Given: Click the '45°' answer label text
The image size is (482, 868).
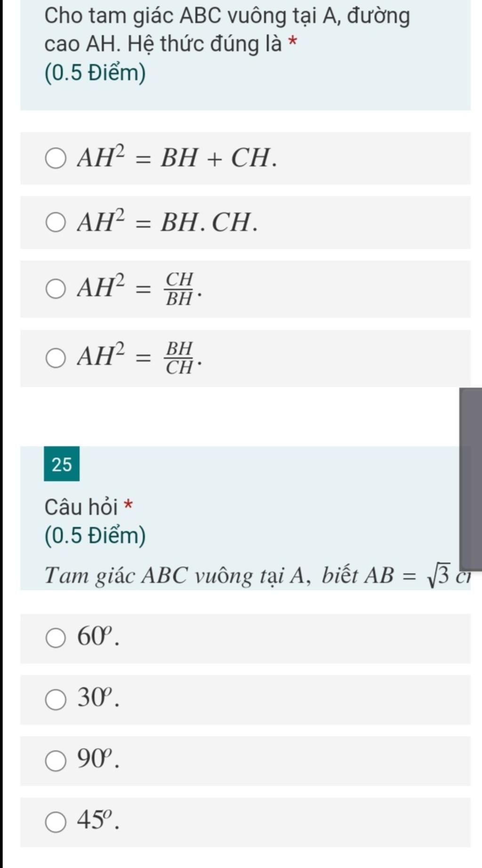Looking at the screenshot, I should point(98,820).
